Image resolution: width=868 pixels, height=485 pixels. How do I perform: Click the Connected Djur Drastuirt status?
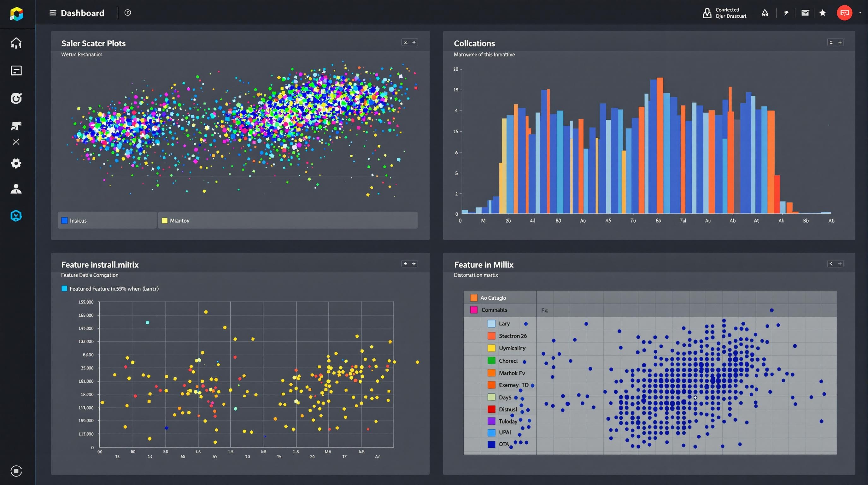tap(724, 13)
